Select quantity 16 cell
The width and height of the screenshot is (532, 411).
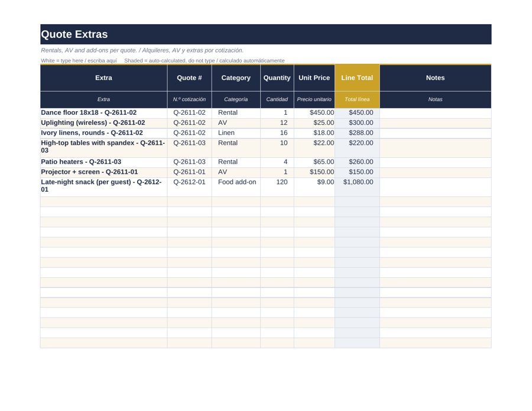(x=277, y=133)
